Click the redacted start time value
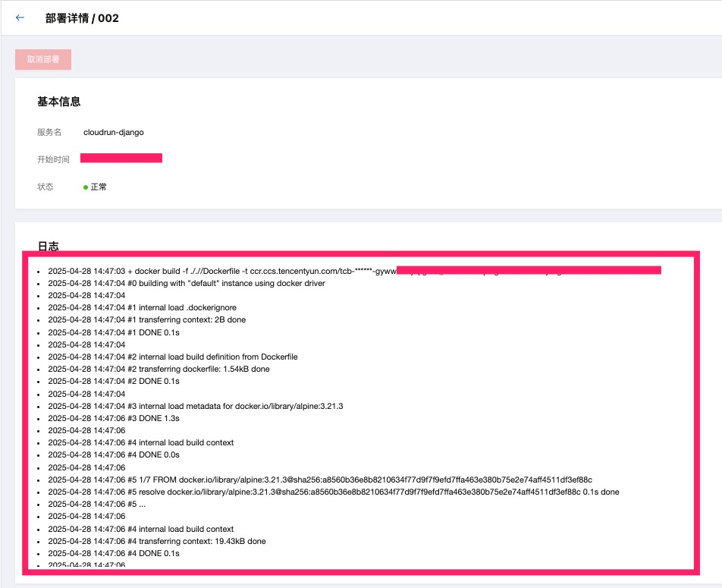The width and height of the screenshot is (722, 588). [121, 159]
